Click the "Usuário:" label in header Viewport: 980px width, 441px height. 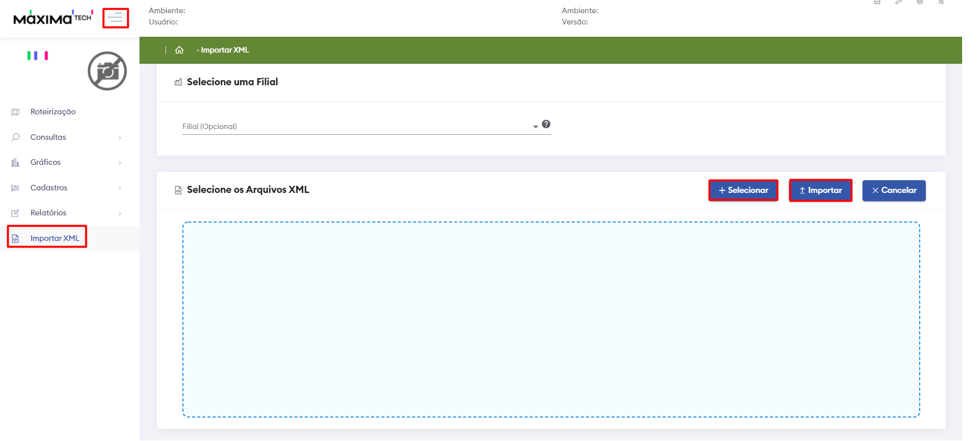[164, 22]
